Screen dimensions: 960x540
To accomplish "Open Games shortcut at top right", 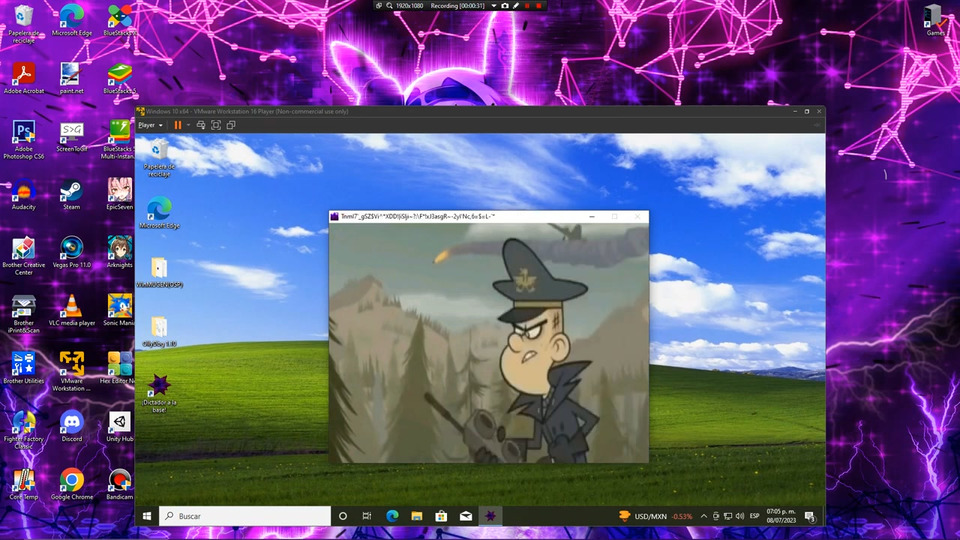I will pyautogui.click(x=935, y=20).
